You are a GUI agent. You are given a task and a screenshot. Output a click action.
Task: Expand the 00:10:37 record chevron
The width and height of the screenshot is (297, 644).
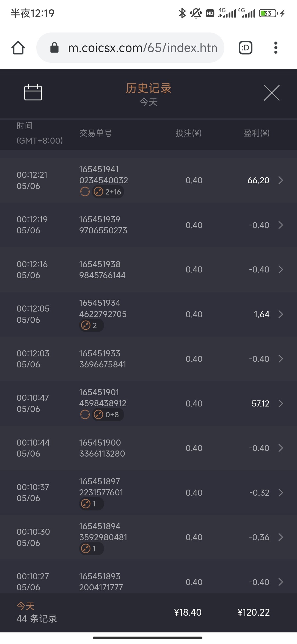pos(280,493)
